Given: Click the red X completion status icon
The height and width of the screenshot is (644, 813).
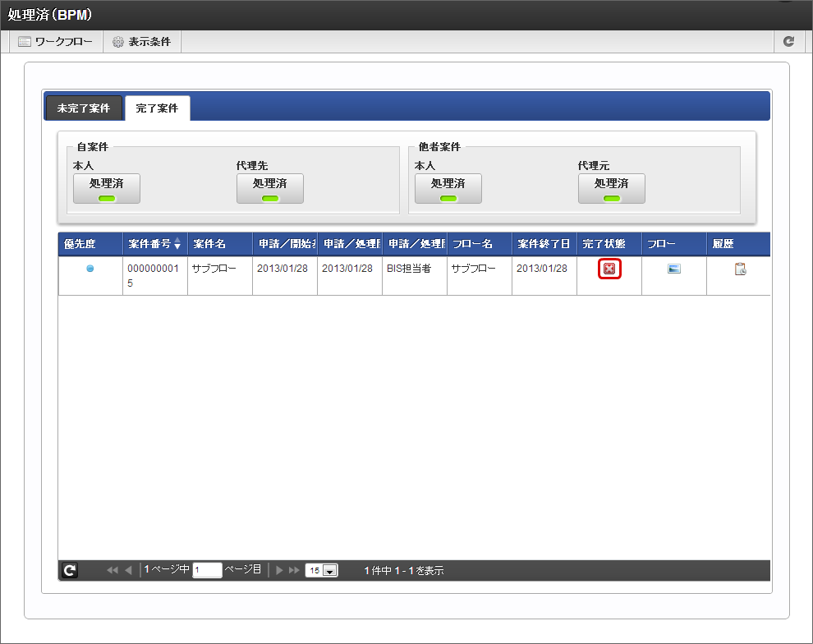Looking at the screenshot, I should click(609, 269).
